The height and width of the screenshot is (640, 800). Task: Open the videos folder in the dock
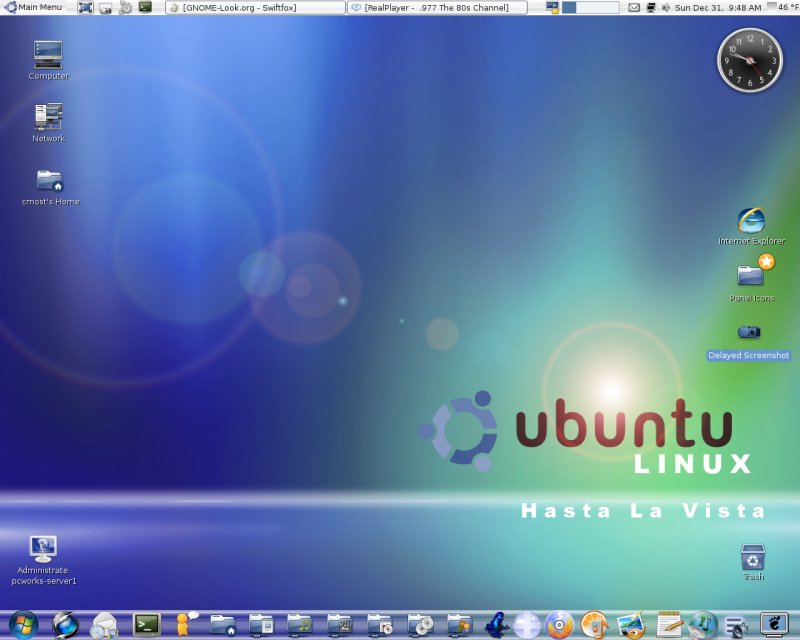pos(339,625)
